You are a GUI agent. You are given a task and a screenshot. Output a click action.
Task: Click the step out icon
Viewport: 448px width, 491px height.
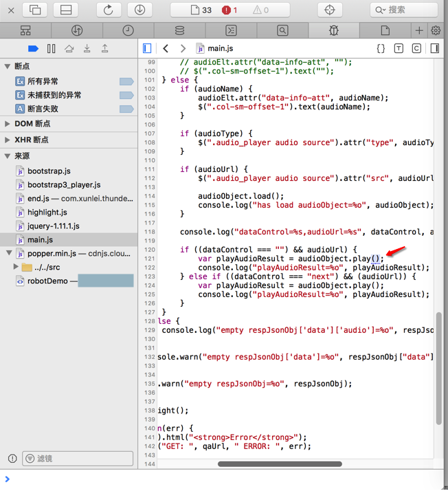(x=104, y=48)
